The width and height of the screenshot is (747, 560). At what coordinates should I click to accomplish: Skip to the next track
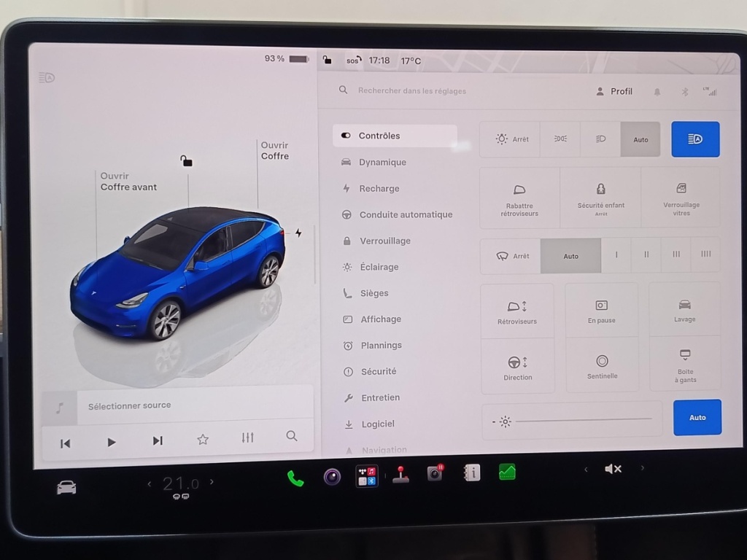158,441
